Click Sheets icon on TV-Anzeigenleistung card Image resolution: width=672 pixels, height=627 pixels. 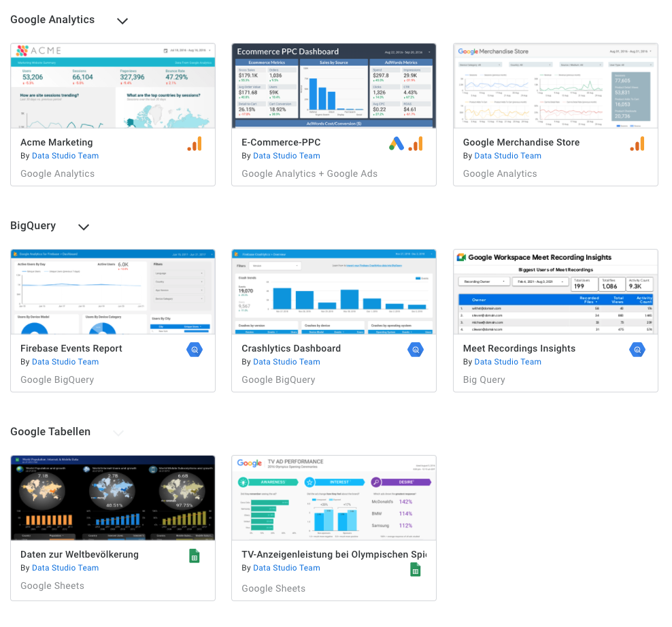[x=416, y=570]
